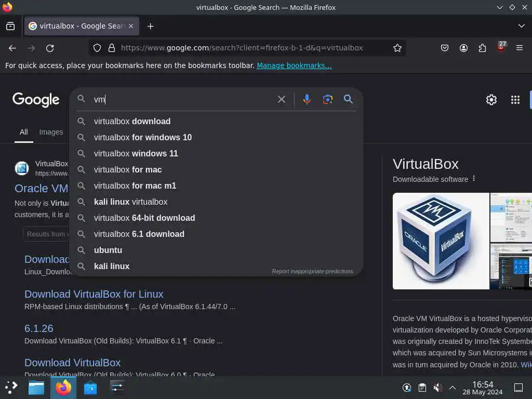Image resolution: width=532 pixels, height=399 pixels.
Task: Click the Firefox View icon
Action: coord(10,26)
